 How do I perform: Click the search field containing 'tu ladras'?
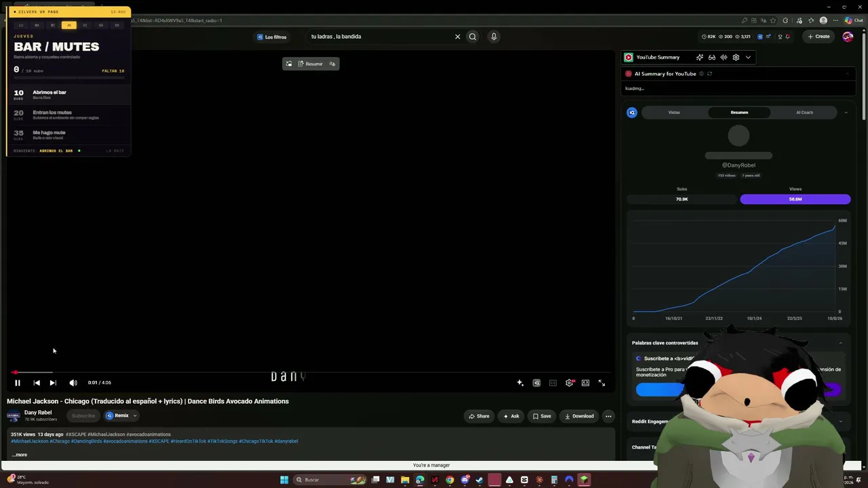coord(380,37)
